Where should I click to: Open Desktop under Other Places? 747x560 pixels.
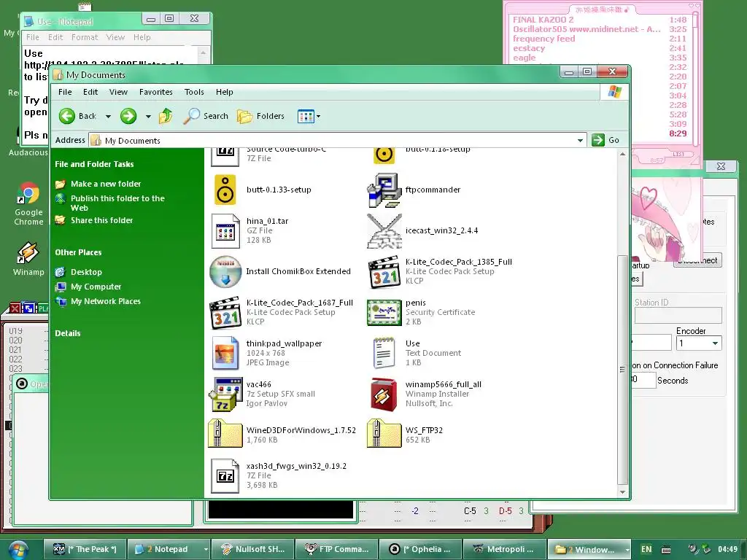[x=86, y=272]
